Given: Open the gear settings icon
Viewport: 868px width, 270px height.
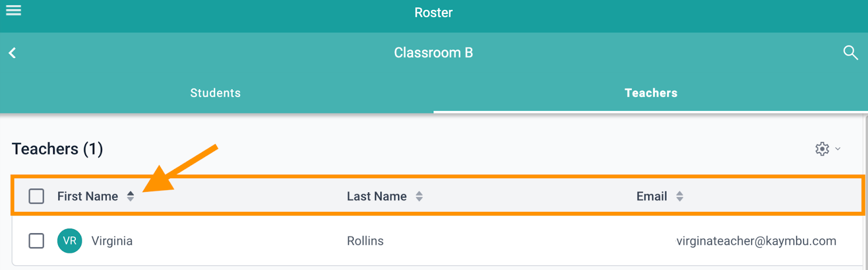Looking at the screenshot, I should click(x=822, y=149).
